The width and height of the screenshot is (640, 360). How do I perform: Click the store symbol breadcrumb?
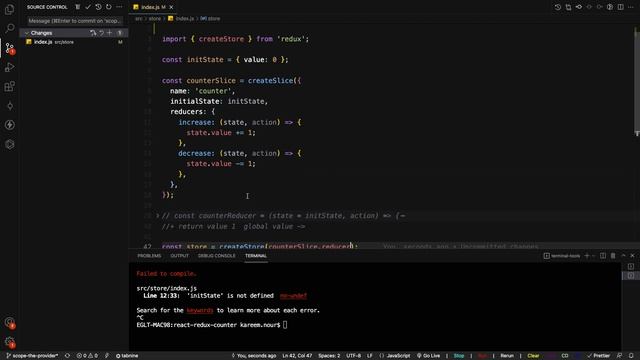(210, 18)
